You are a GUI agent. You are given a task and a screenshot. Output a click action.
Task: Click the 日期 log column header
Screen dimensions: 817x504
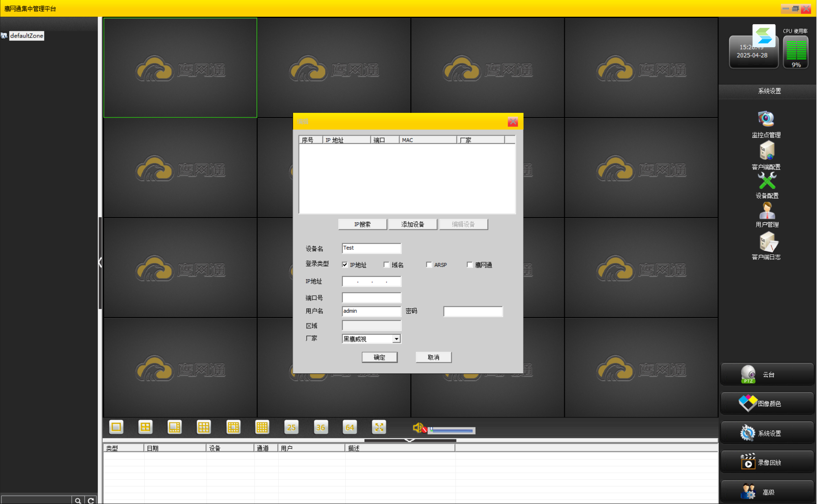[175, 448]
